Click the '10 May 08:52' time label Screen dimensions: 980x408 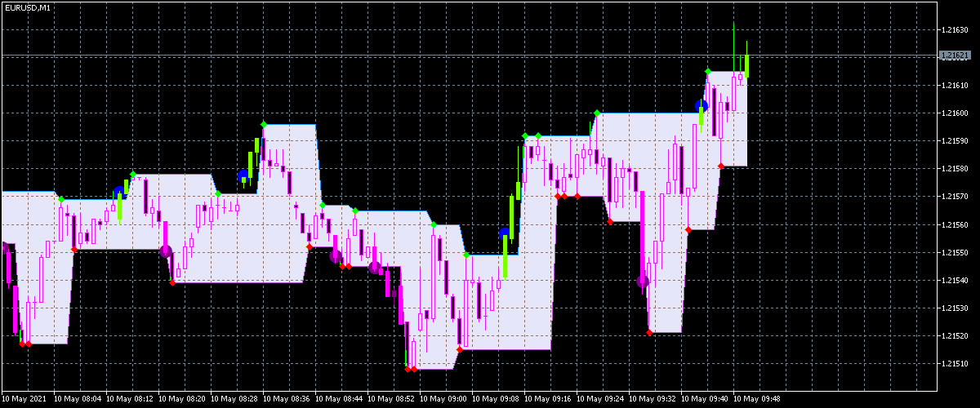click(x=391, y=400)
